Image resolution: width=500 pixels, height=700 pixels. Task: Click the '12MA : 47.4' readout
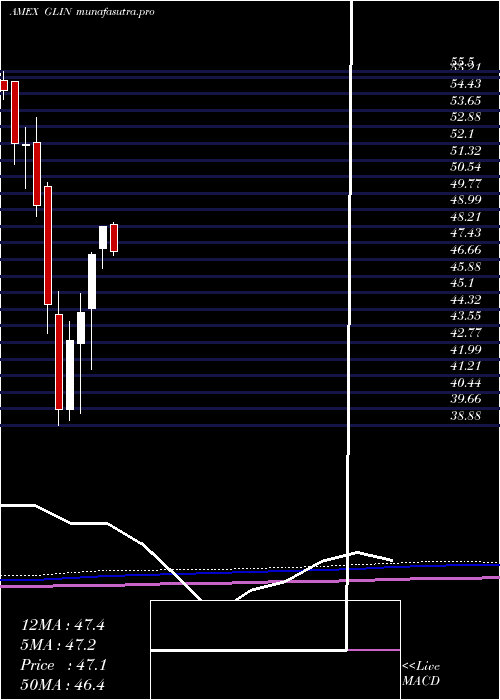coord(63,625)
